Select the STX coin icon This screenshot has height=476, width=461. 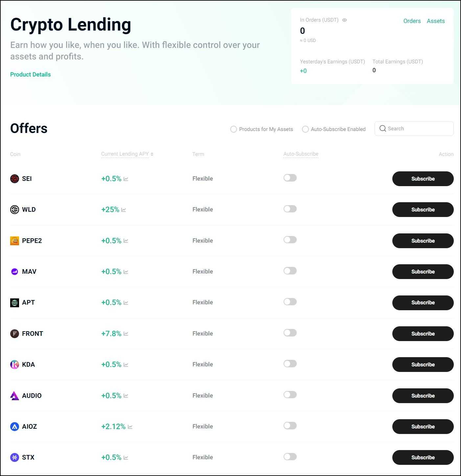click(x=14, y=457)
